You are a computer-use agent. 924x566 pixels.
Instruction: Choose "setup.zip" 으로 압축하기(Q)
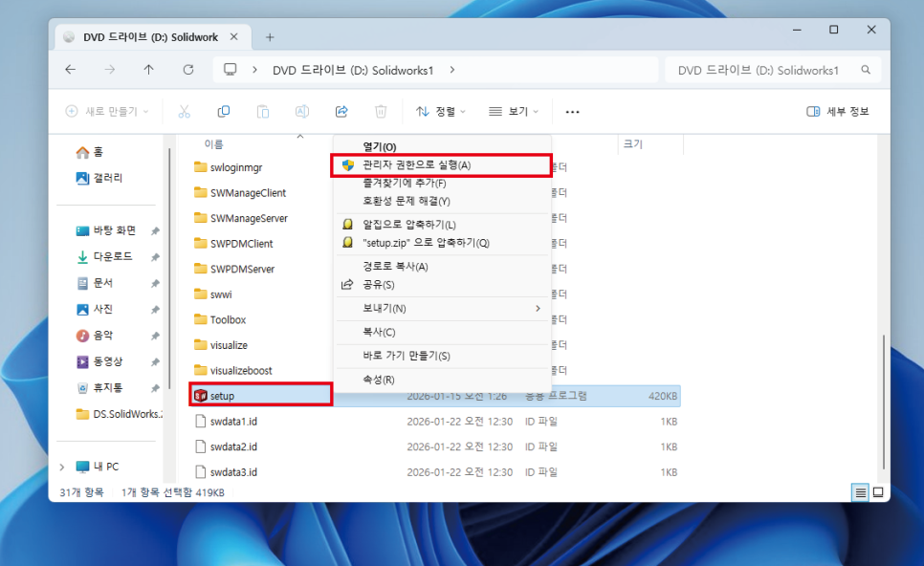442,243
